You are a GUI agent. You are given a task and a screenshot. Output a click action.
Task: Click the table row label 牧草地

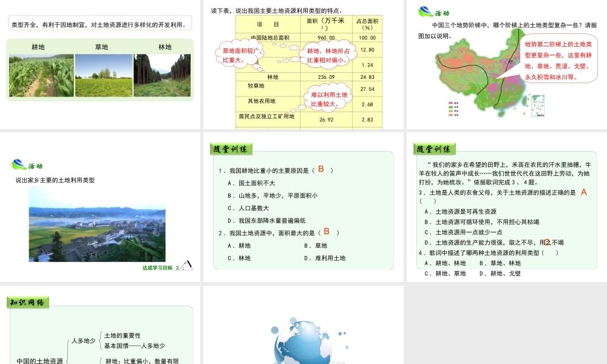point(256,86)
